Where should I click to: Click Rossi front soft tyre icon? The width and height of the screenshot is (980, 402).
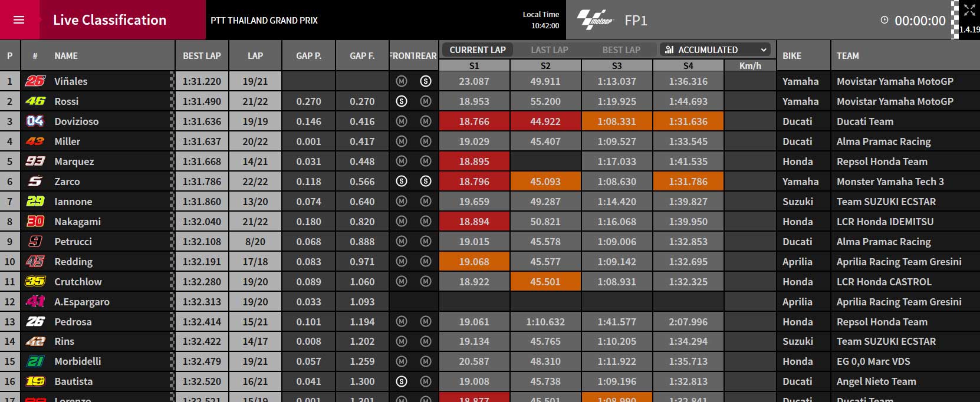[x=402, y=101]
